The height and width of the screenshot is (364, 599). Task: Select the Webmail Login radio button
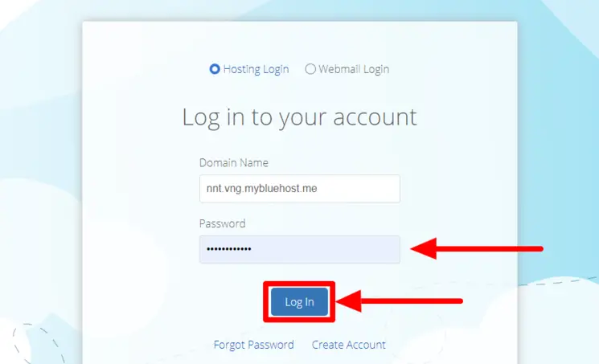pyautogui.click(x=310, y=69)
